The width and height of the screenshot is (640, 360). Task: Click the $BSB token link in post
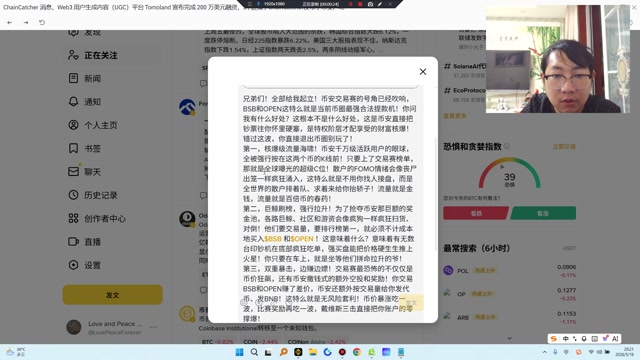pyautogui.click(x=273, y=239)
